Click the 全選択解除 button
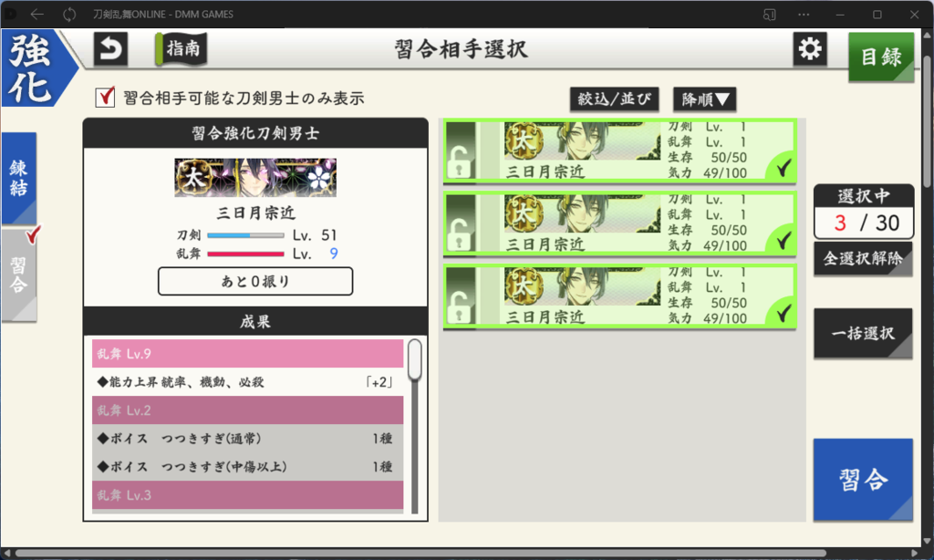 (x=863, y=258)
